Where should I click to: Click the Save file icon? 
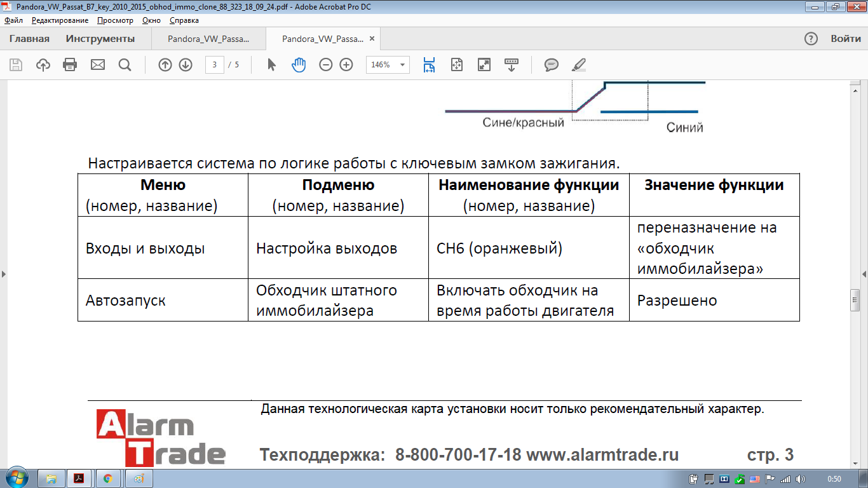pos(16,65)
